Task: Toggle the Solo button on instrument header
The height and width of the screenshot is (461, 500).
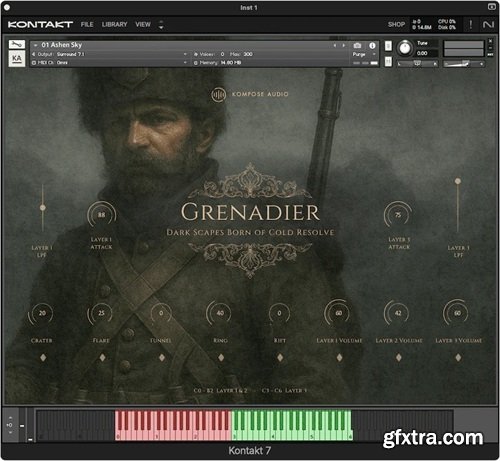Action: point(388,46)
